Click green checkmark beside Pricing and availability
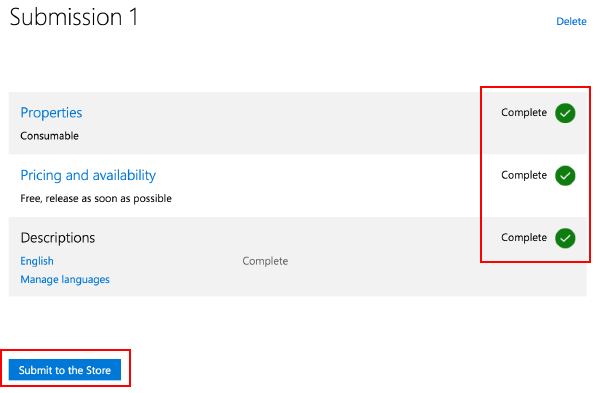 tap(565, 176)
